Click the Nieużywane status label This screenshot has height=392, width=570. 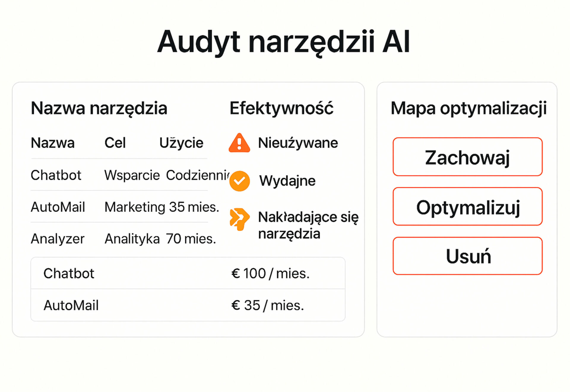[298, 143]
